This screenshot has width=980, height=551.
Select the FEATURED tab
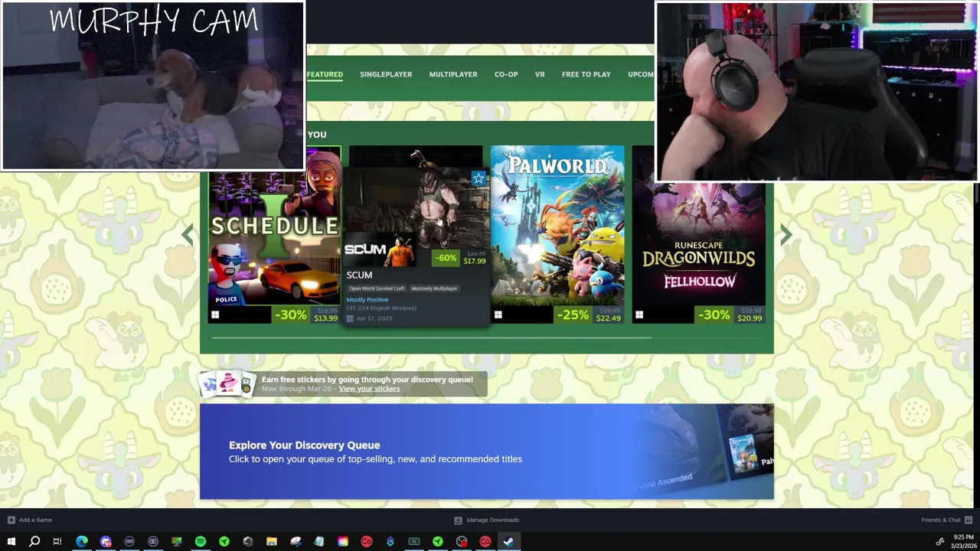(x=325, y=74)
